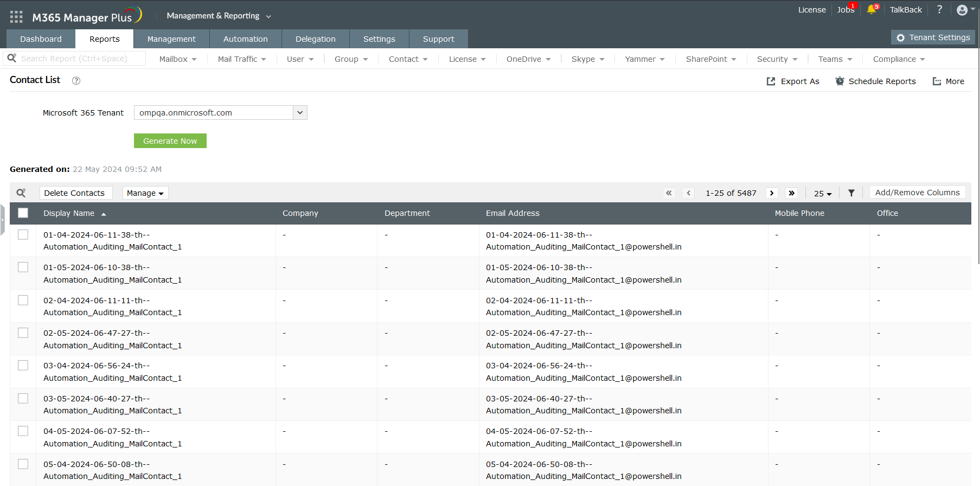This screenshot has height=486, width=980.
Task: Click the Schedule Reports clock icon
Action: [840, 81]
